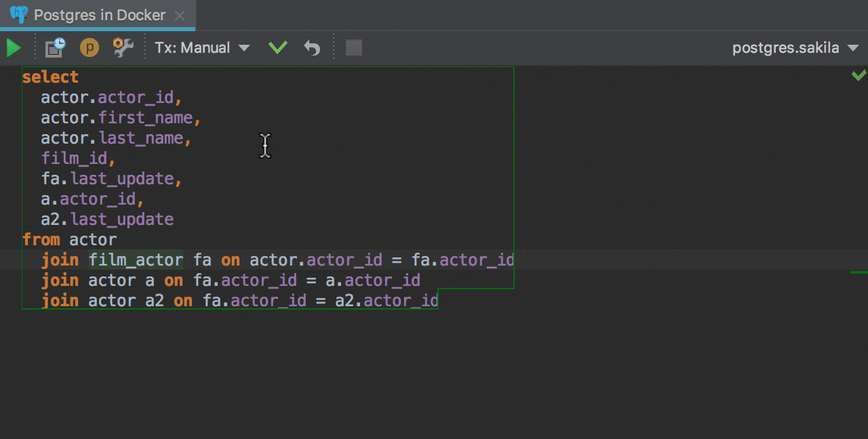Click the View Parameters 'p' icon
Viewport: 868px width, 439px height.
pyautogui.click(x=90, y=48)
